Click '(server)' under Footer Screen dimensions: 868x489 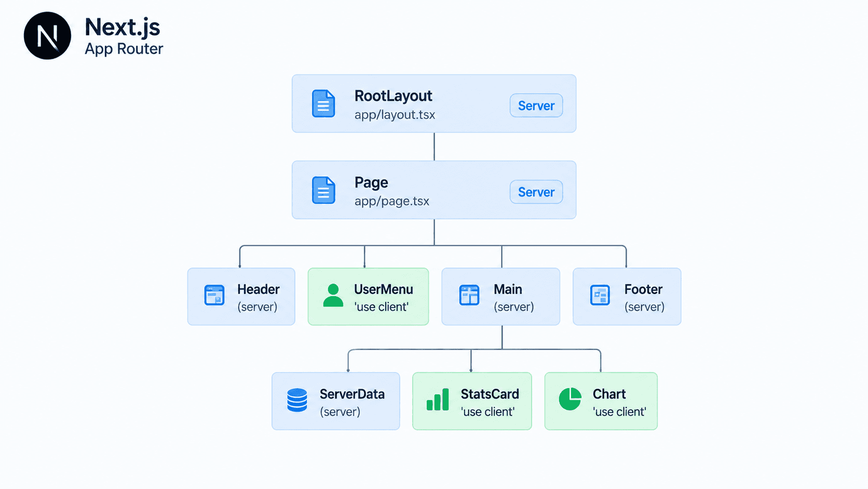[645, 307]
